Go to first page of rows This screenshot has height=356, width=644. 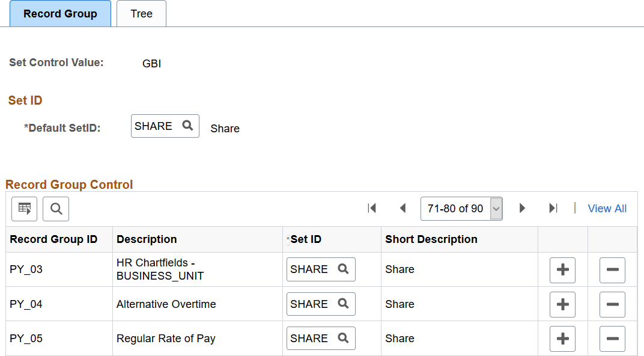(372, 209)
